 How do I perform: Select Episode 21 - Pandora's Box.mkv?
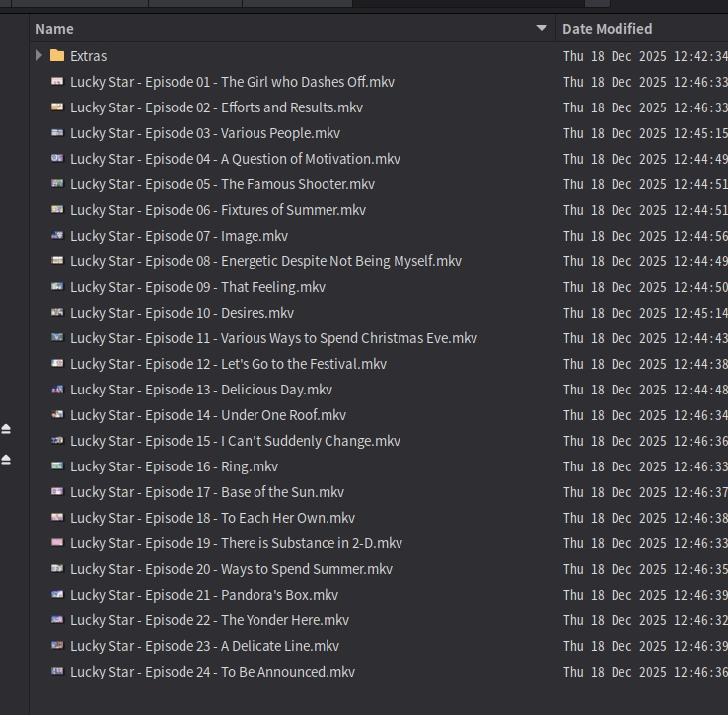tap(204, 595)
